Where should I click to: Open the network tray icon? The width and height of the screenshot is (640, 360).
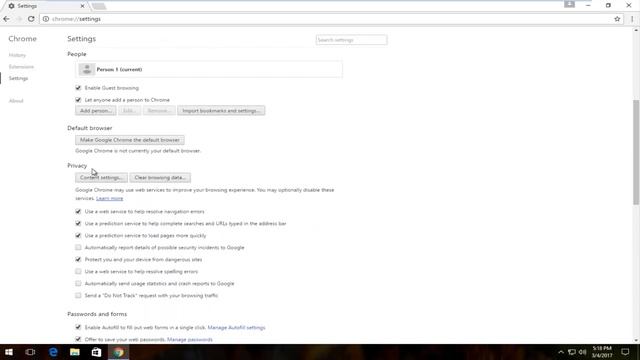pyautogui.click(x=572, y=352)
